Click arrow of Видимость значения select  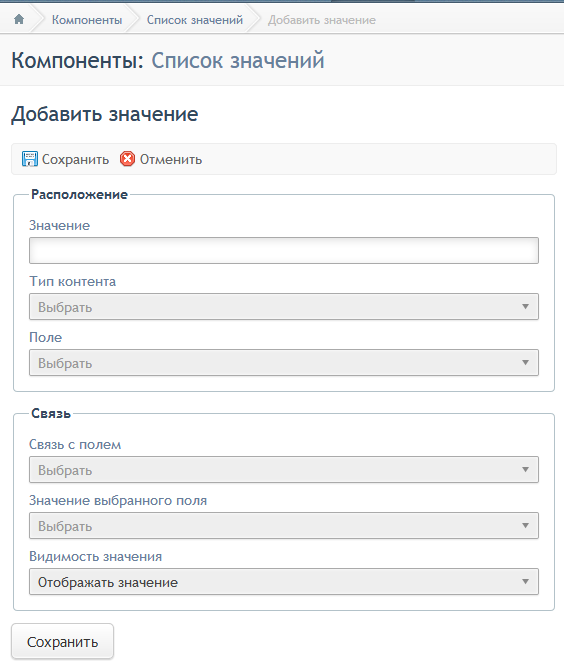[x=526, y=582]
